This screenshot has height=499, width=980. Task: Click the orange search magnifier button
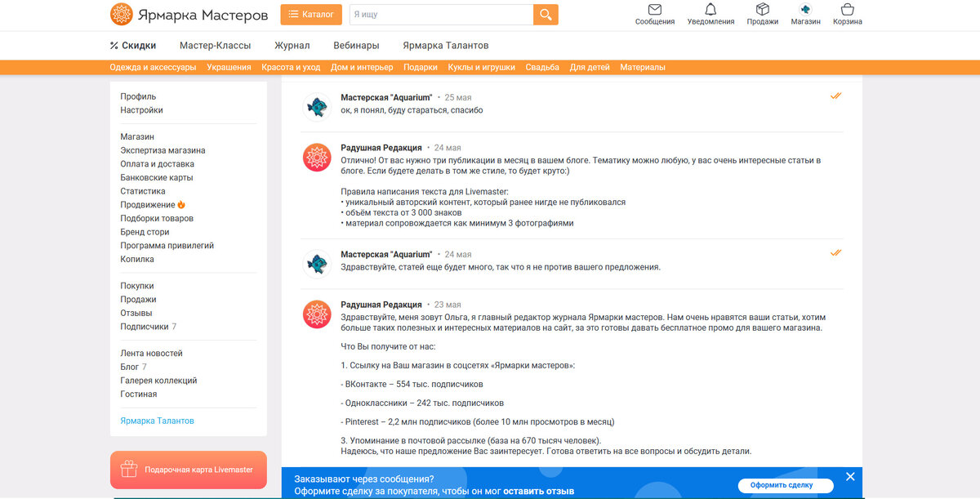coord(546,14)
